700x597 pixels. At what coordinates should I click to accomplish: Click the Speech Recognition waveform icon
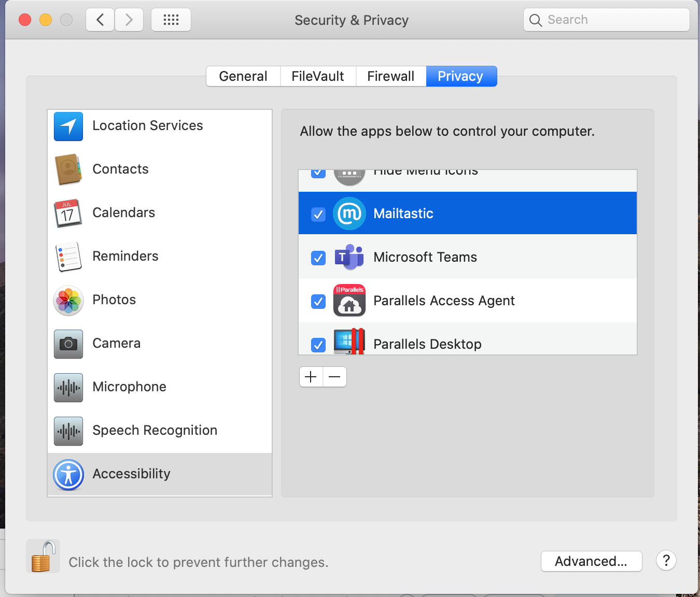click(68, 431)
